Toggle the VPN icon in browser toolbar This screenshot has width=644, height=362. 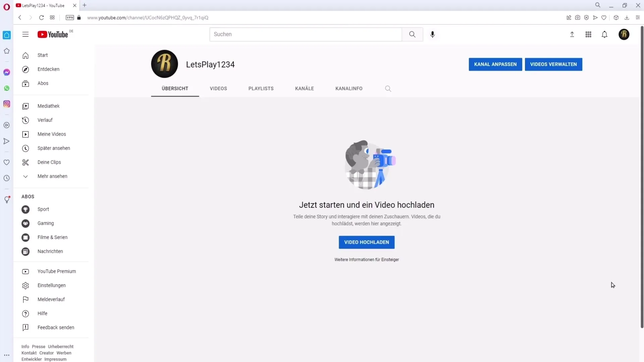click(x=69, y=18)
